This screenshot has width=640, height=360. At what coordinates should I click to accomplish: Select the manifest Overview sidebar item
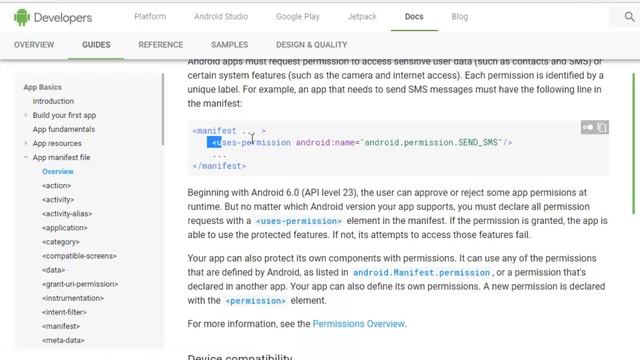click(58, 171)
